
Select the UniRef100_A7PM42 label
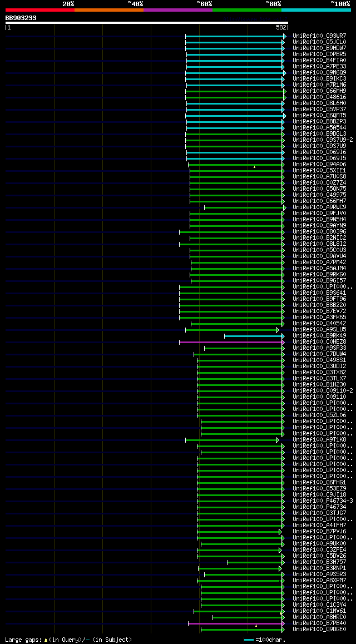click(319, 262)
